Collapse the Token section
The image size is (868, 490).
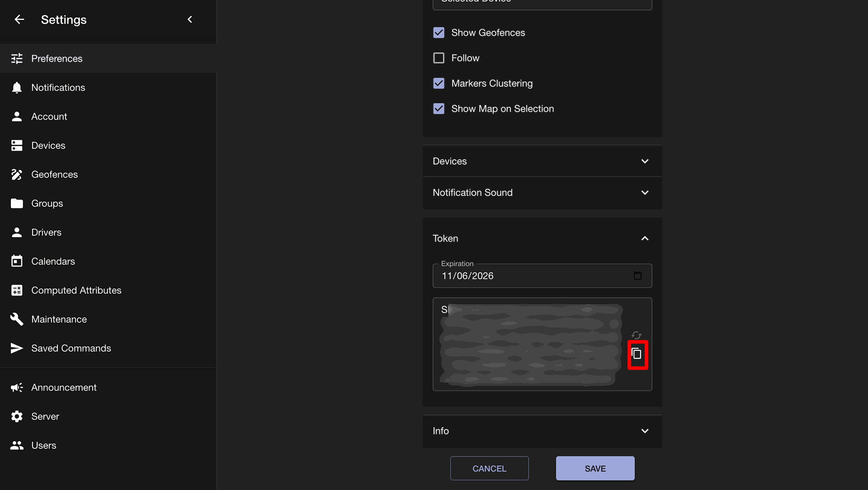tap(542, 238)
